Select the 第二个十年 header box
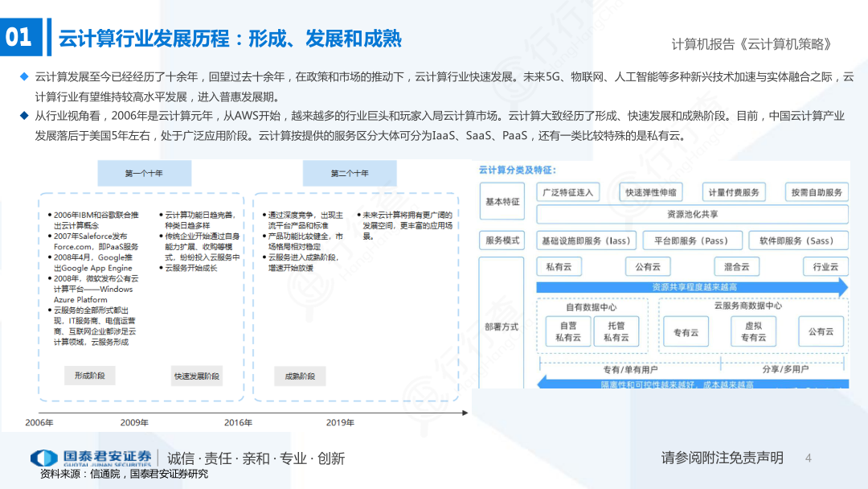 click(x=350, y=174)
